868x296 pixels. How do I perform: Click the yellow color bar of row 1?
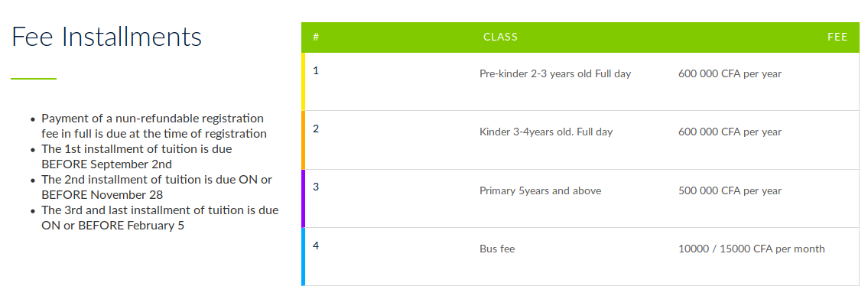(x=304, y=81)
